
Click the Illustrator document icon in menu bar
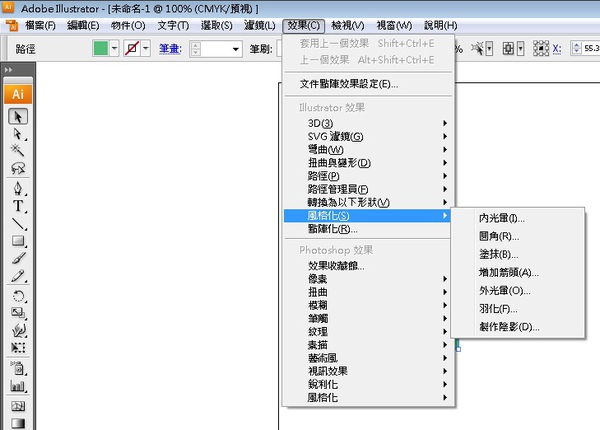pyautogui.click(x=12, y=26)
